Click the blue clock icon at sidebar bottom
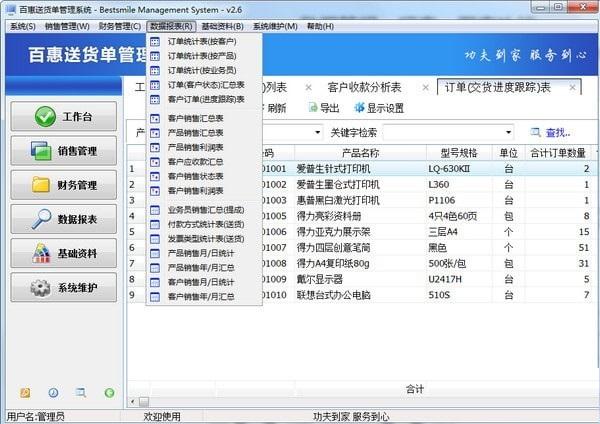This screenshot has height=424, width=600. pyautogui.click(x=53, y=393)
